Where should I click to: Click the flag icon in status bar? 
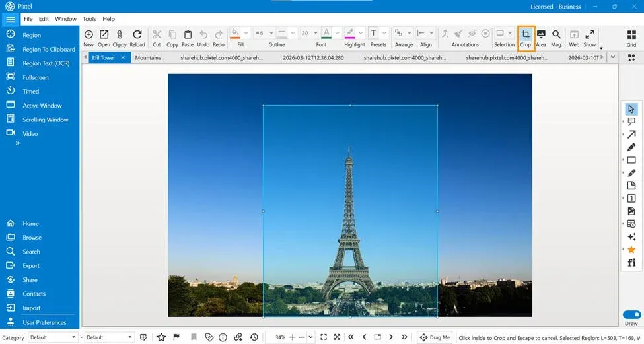click(x=176, y=337)
